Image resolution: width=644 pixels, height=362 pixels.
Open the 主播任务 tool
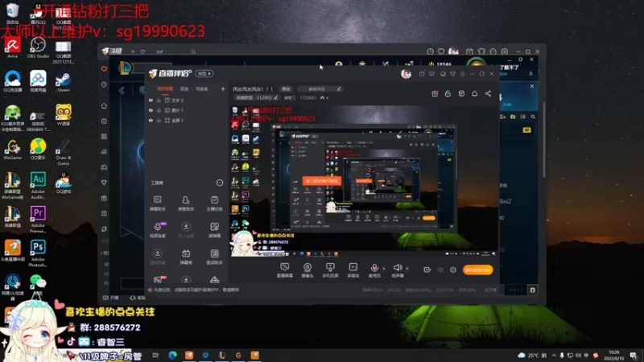[x=214, y=204]
